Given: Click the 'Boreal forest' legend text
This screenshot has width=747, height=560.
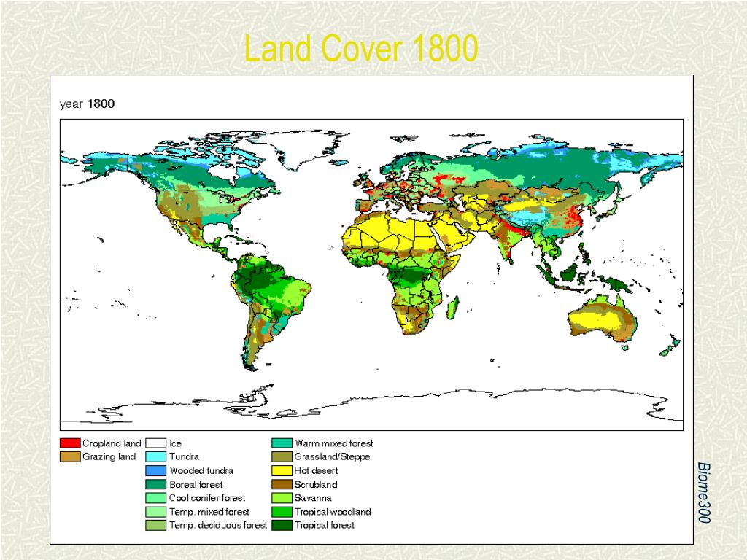Looking at the screenshot, I should (196, 484).
